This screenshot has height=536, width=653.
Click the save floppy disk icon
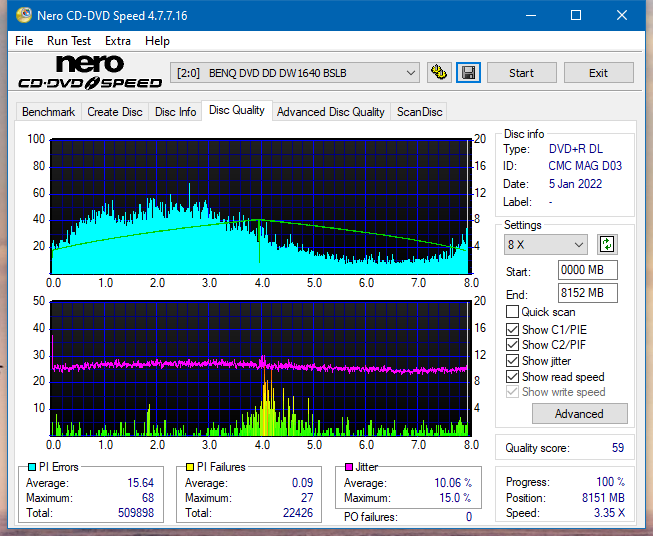click(468, 73)
